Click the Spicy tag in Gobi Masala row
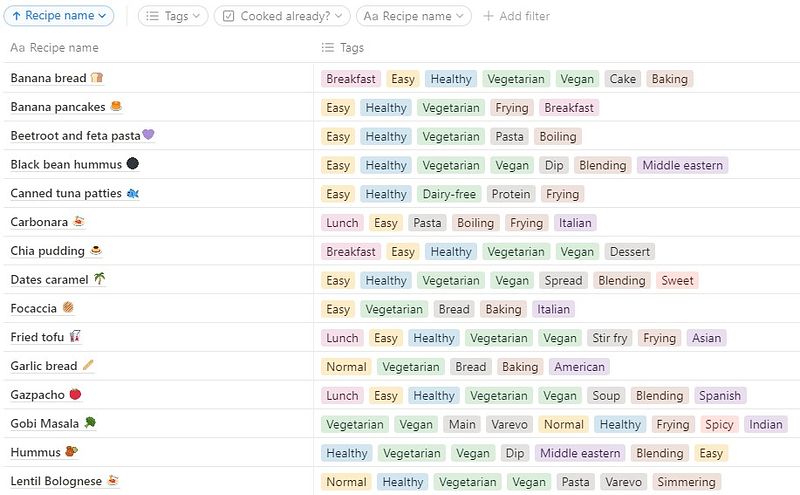The height and width of the screenshot is (495, 800). [719, 424]
